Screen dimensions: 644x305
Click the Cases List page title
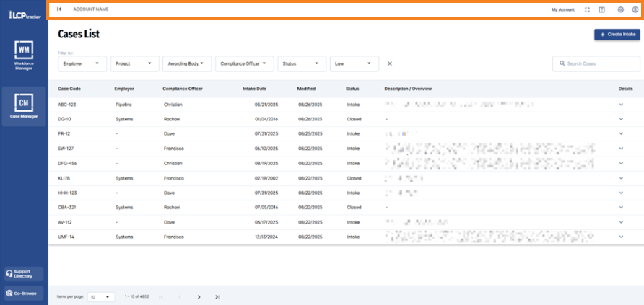(x=79, y=34)
